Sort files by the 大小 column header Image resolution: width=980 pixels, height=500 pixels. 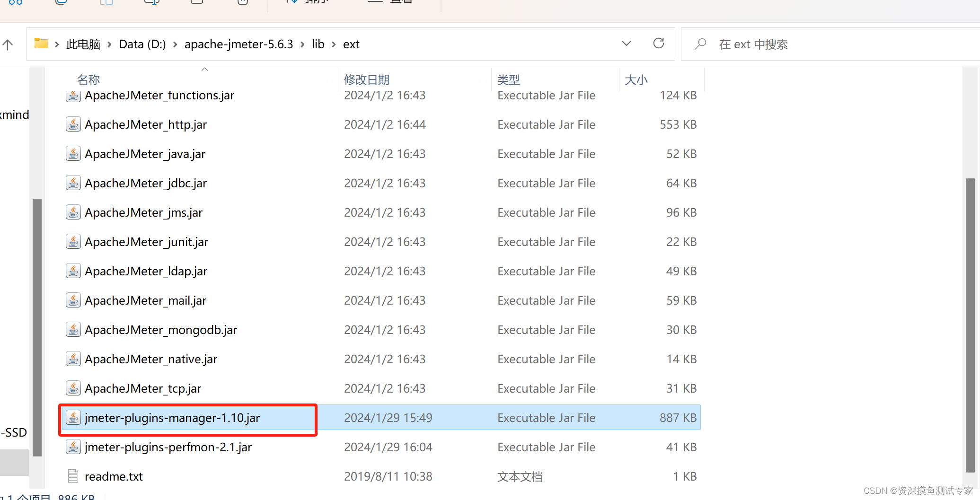coord(636,80)
